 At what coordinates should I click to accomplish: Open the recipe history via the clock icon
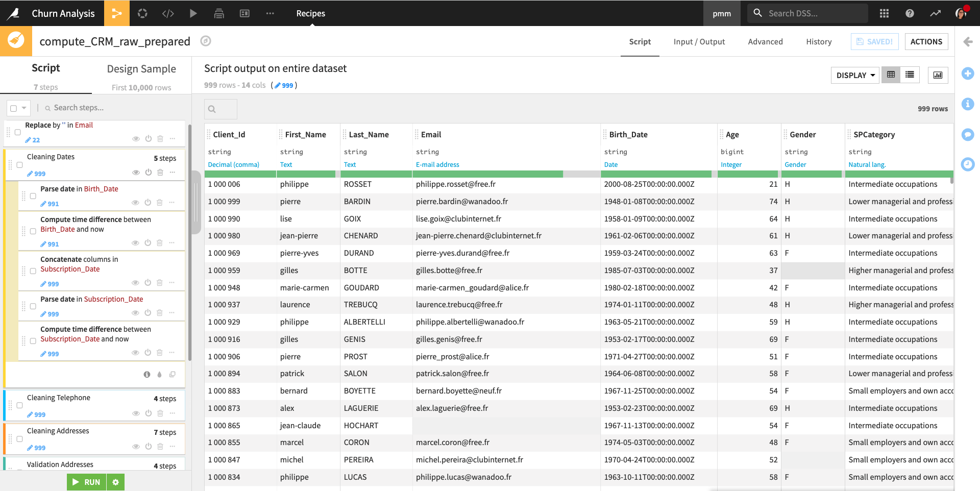point(968,164)
